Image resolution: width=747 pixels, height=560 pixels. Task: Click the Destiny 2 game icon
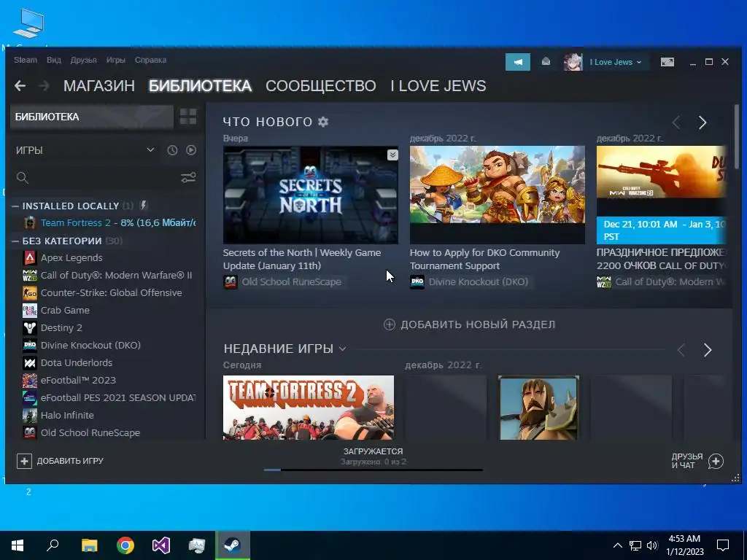(x=29, y=327)
